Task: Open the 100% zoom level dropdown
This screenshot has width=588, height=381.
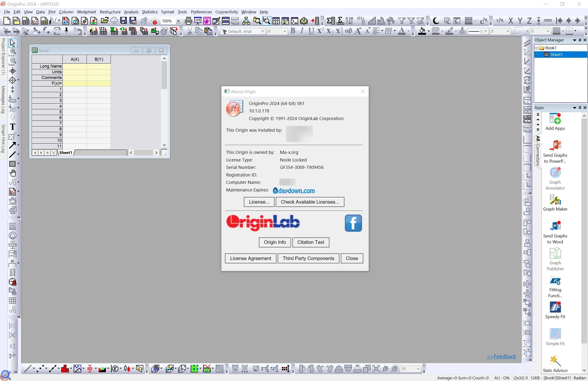Action: click(x=178, y=21)
